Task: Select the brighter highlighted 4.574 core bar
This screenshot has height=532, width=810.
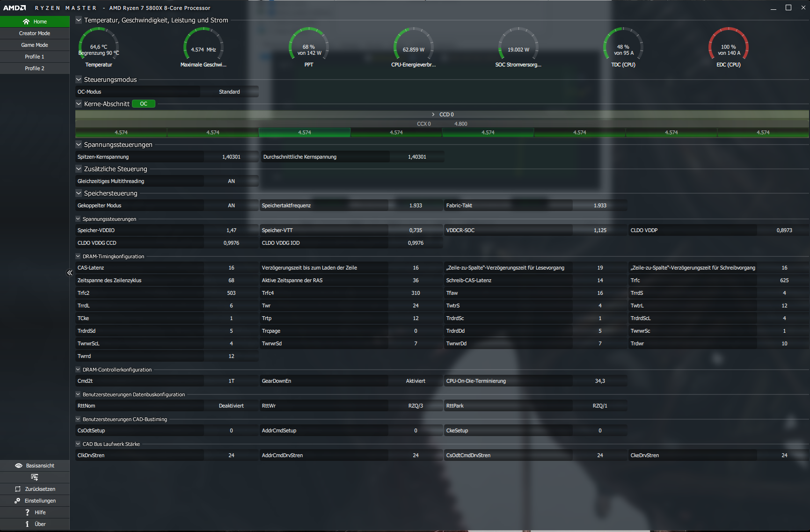Action: (x=305, y=132)
